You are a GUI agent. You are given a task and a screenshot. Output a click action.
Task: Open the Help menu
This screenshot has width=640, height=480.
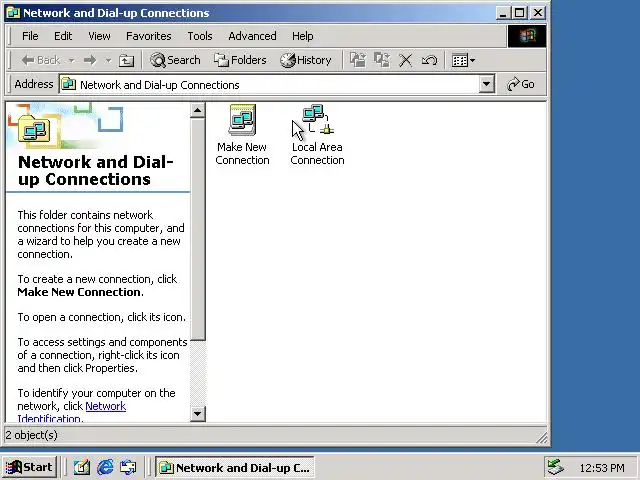pyautogui.click(x=302, y=36)
